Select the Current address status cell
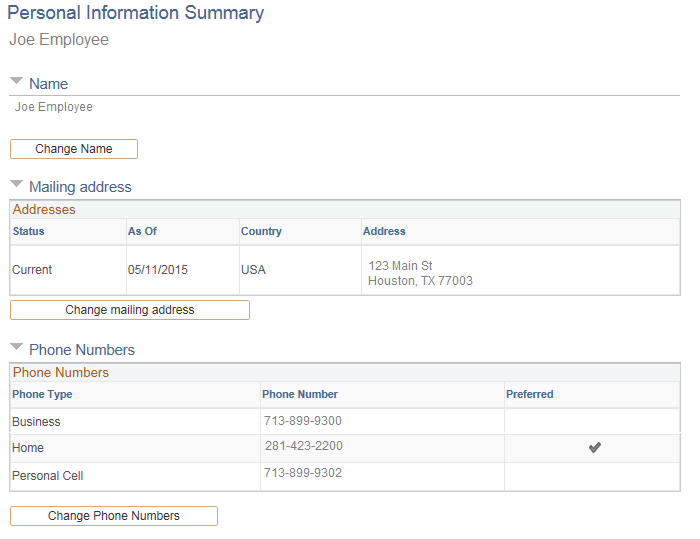 [x=32, y=270]
